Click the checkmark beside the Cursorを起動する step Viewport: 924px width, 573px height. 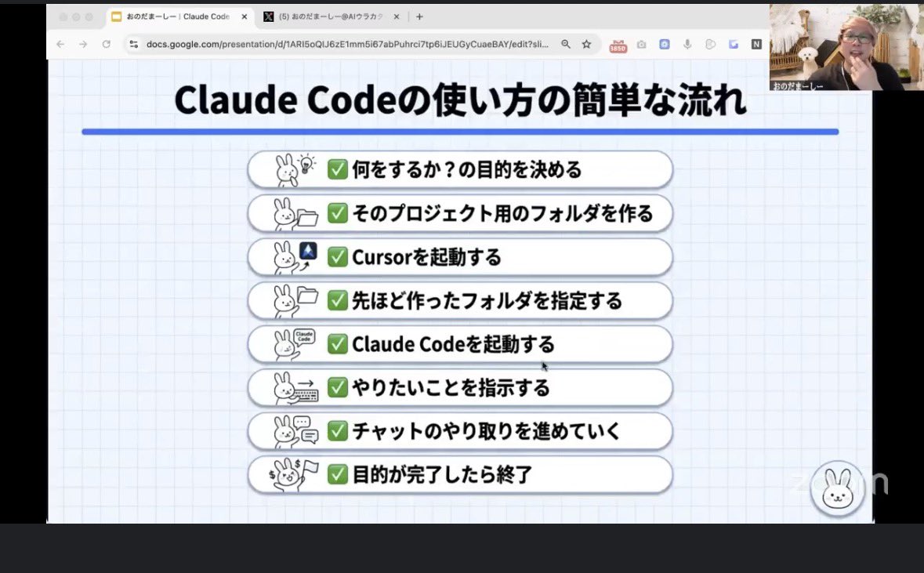339,256
